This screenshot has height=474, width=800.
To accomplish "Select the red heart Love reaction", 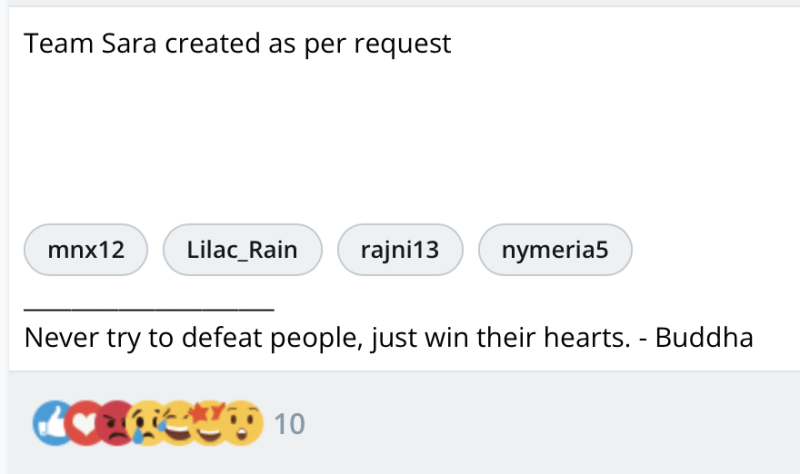I will [84, 423].
